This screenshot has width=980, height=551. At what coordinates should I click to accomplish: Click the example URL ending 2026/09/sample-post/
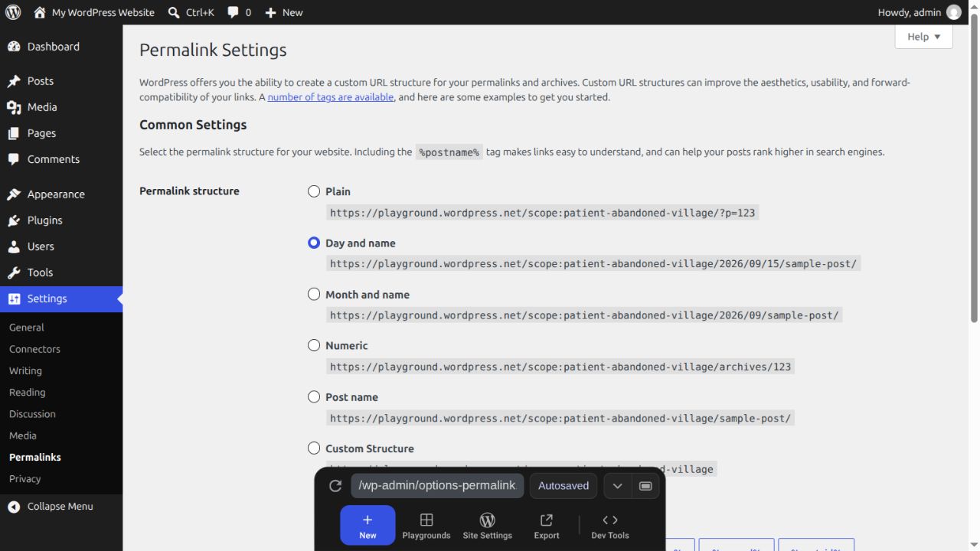click(584, 315)
